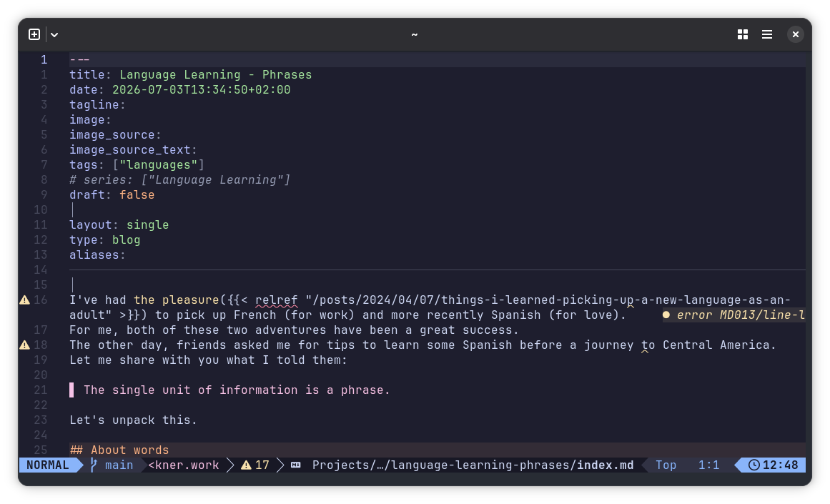
Task: Click the "languages" tag value
Action: [158, 165]
